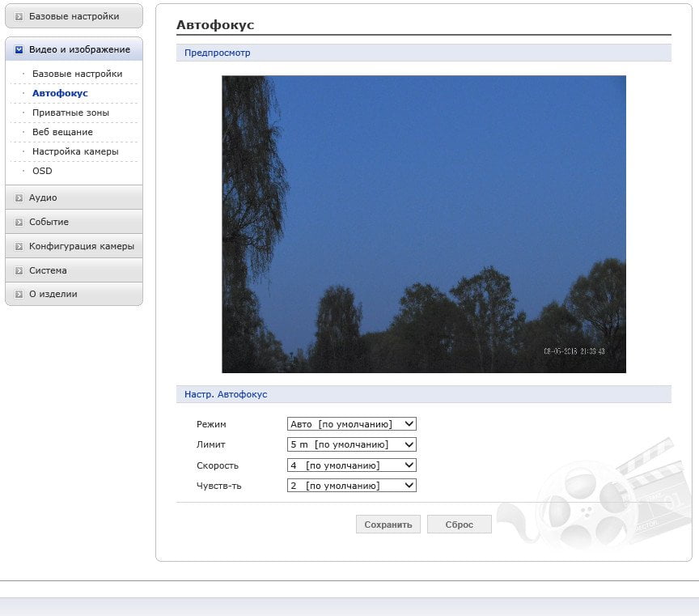Expand the Базовые настройки section arrow icon
The width and height of the screenshot is (699, 616).
click(x=19, y=16)
